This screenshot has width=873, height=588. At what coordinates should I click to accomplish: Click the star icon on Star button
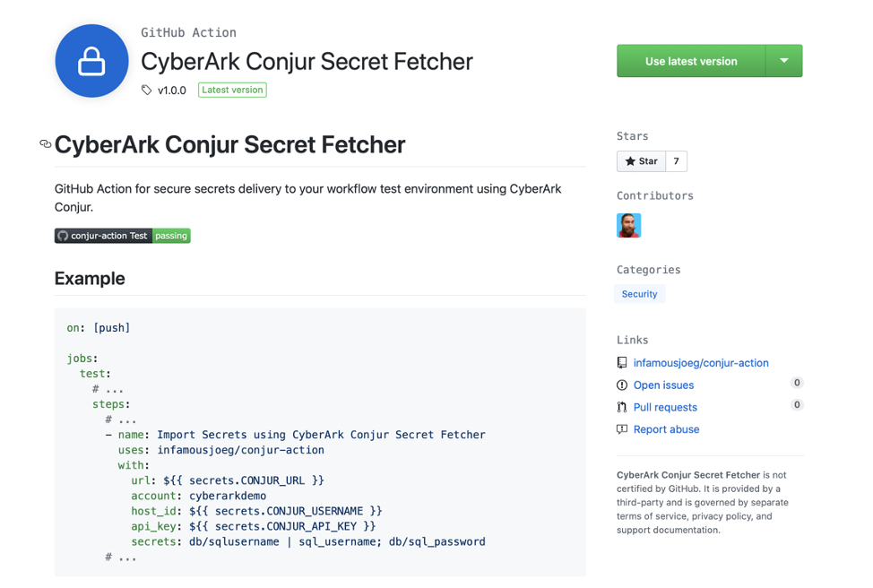[x=630, y=161]
